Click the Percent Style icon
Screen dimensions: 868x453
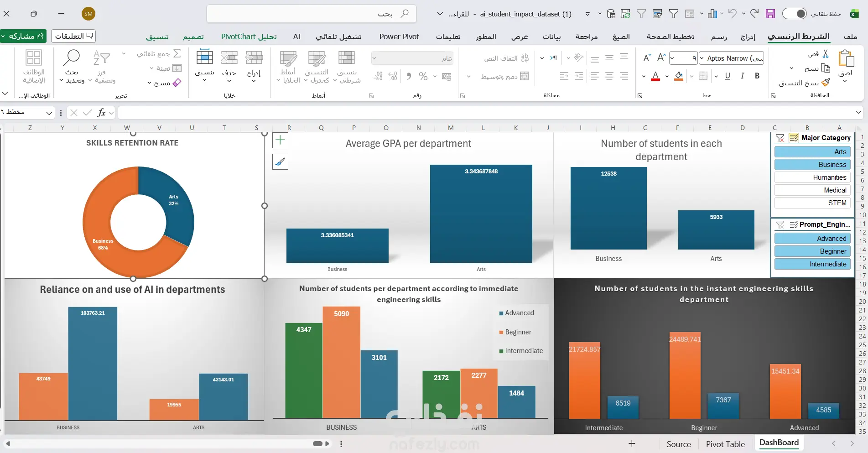[423, 76]
